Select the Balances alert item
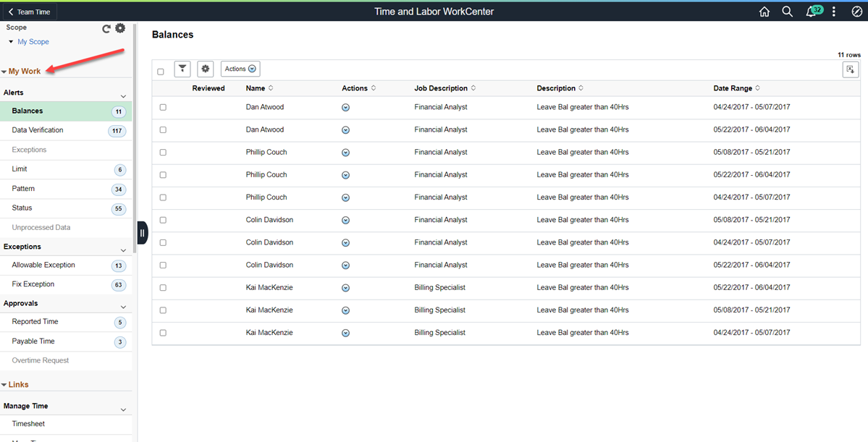Viewport: 868px width, 442px height. click(66, 111)
